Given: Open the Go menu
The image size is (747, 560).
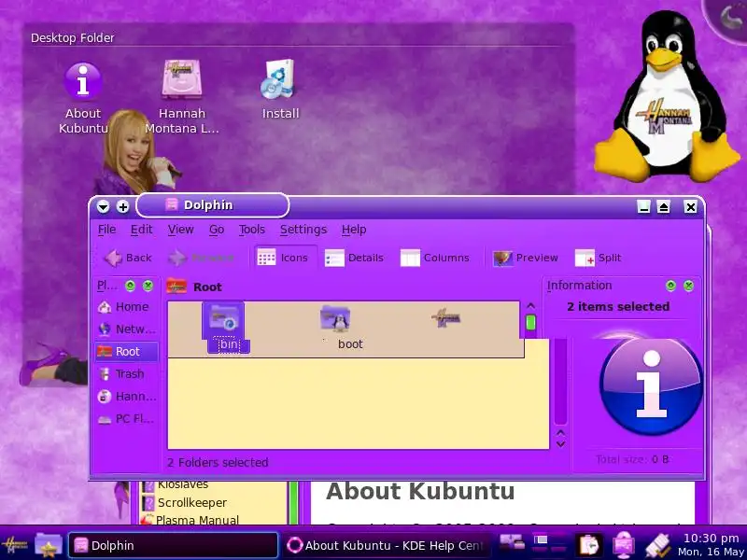Looking at the screenshot, I should click(217, 230).
